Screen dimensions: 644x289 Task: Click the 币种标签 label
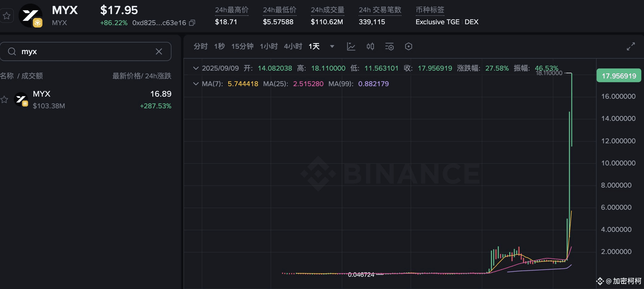click(430, 10)
